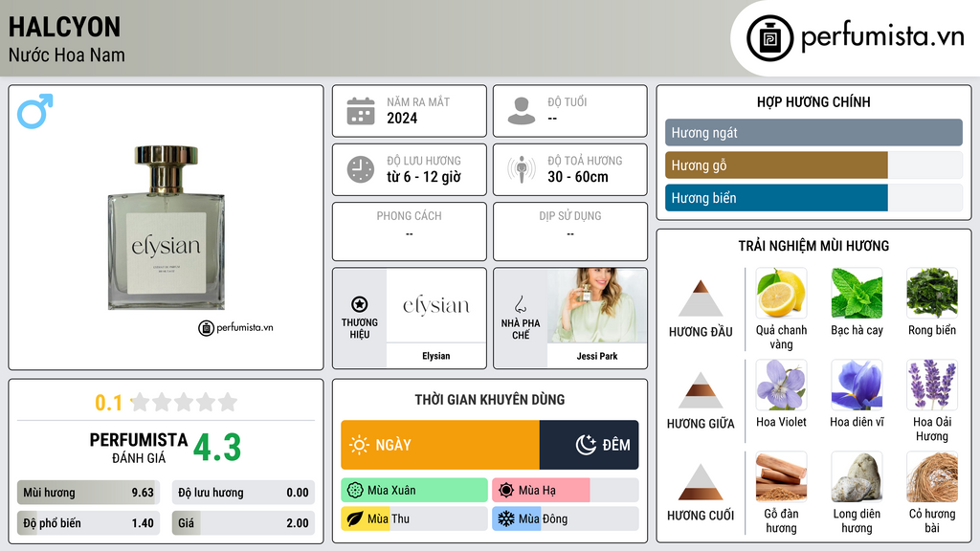The width and height of the screenshot is (980, 551).
Task: Click the Mùa Thu season bar
Action: coord(414,519)
